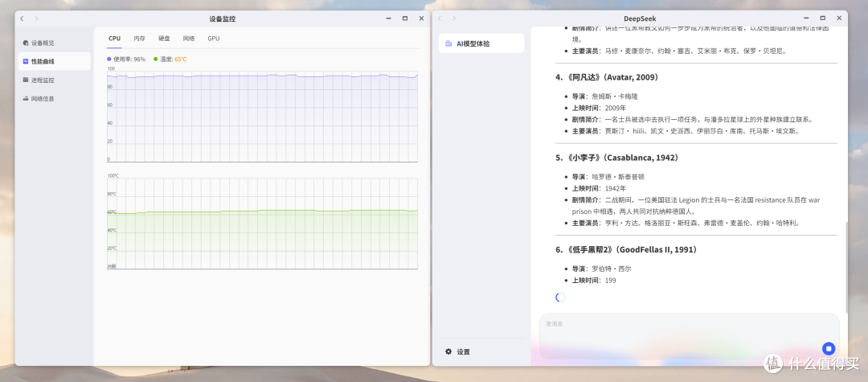
Task: Go forward in the DeepSeek window
Action: [x=454, y=18]
